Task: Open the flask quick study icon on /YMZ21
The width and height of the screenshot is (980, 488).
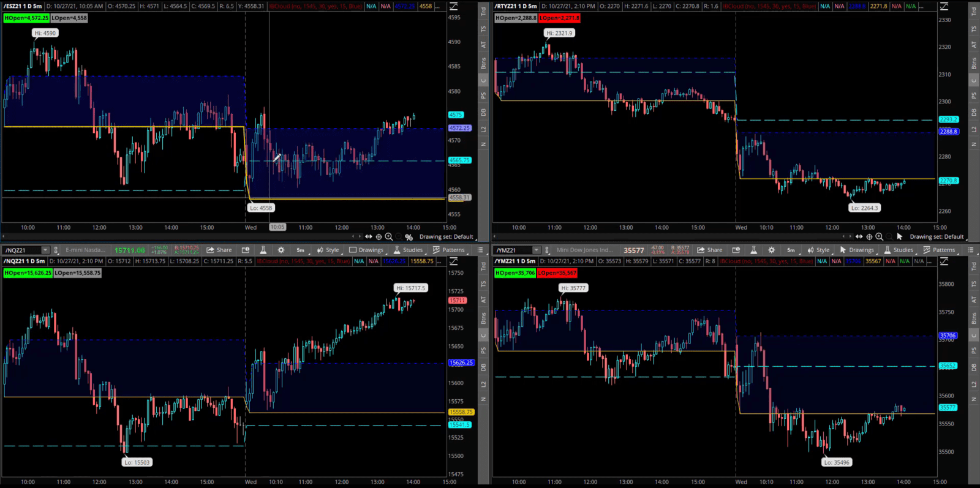Action: tap(753, 250)
